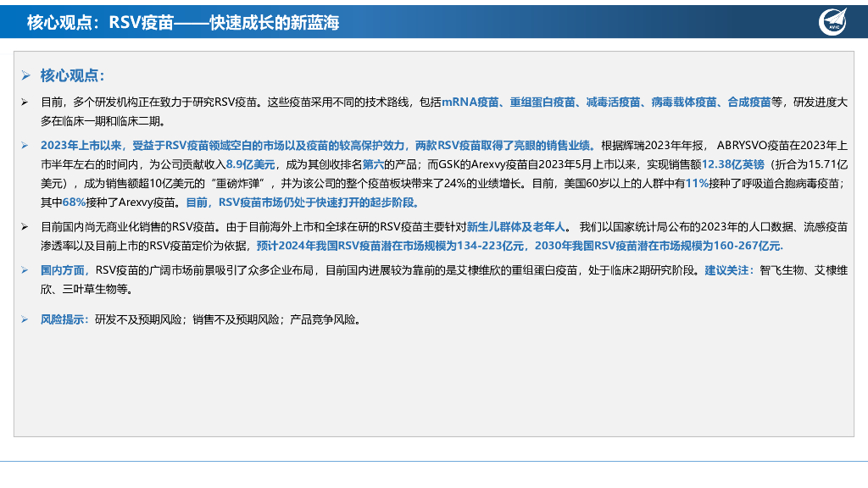Click the text '目前国内尚无商业化销售的RSV疫苗'
The image size is (868, 488).
(x=128, y=227)
